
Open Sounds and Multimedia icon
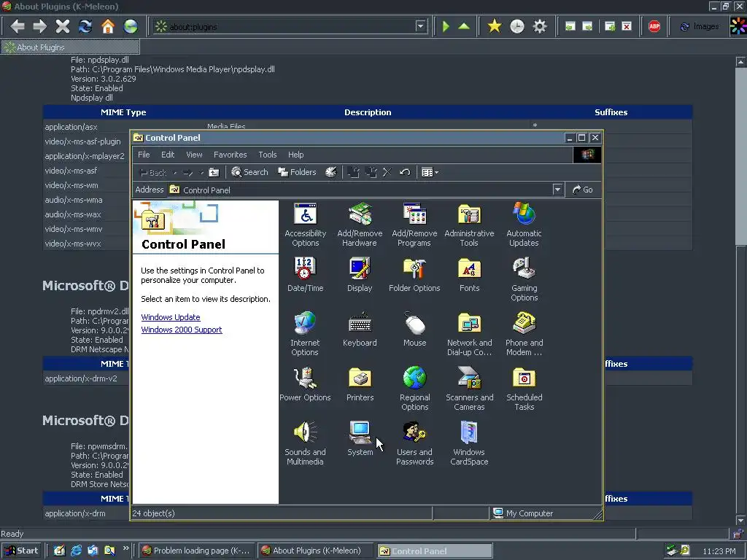305,443
